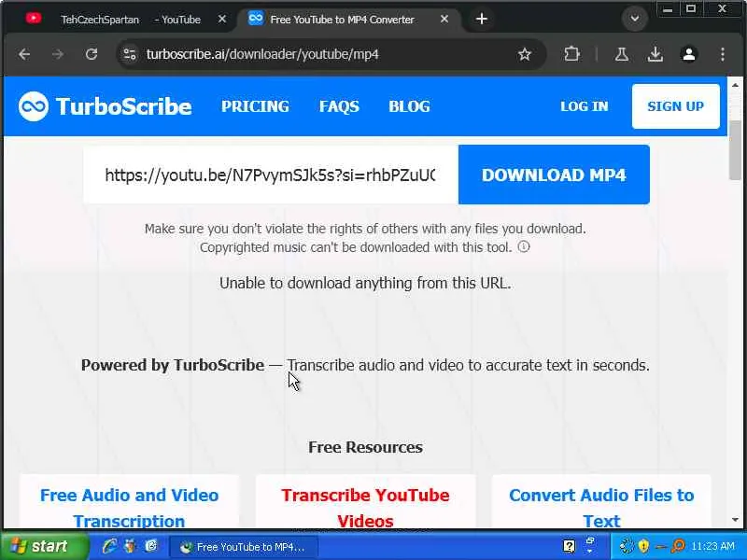Click the first system tray icon
This screenshot has height=560, width=747.
coord(627,546)
